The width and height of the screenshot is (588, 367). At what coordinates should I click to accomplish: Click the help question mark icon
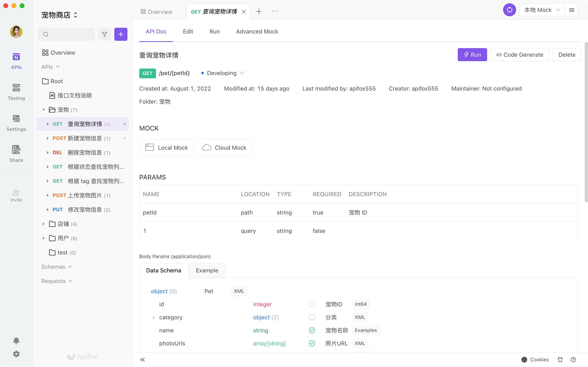[x=573, y=359]
